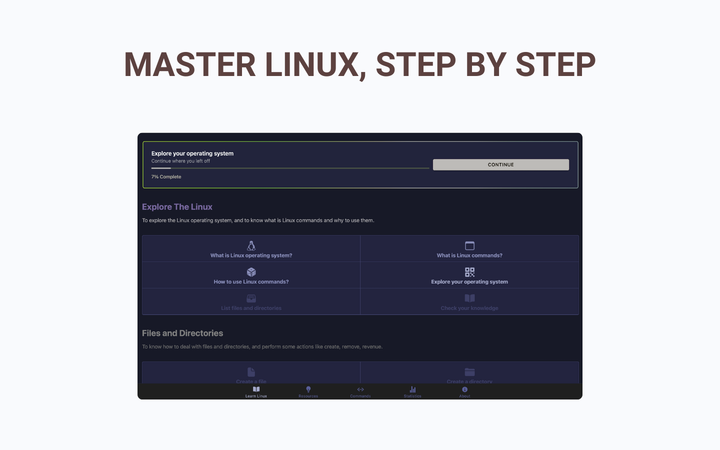Click the folder icon for Create a directory
Viewport: 720px width, 450px height.
tap(469, 372)
